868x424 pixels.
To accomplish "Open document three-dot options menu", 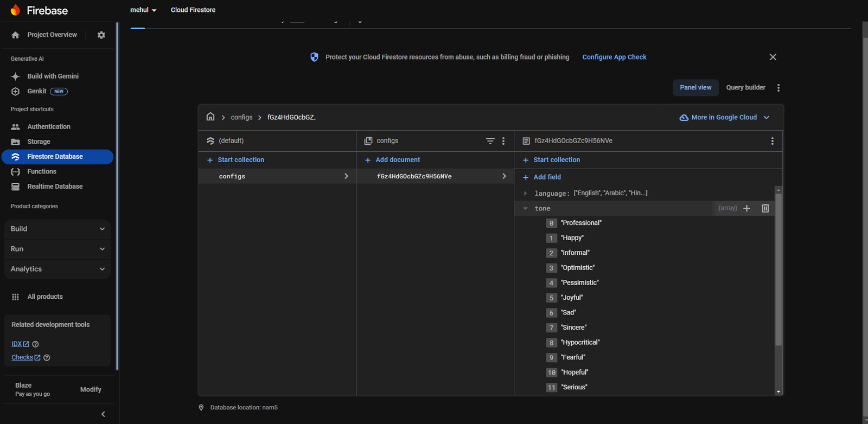I will click(x=772, y=141).
